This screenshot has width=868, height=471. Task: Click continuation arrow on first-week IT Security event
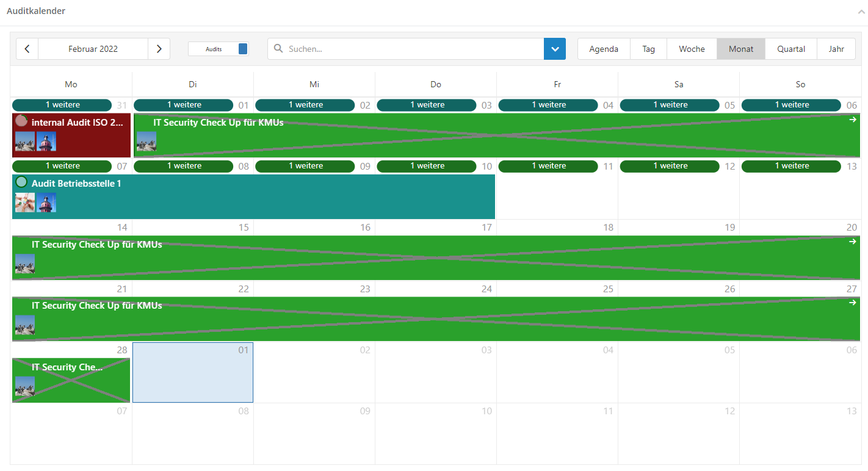(852, 120)
